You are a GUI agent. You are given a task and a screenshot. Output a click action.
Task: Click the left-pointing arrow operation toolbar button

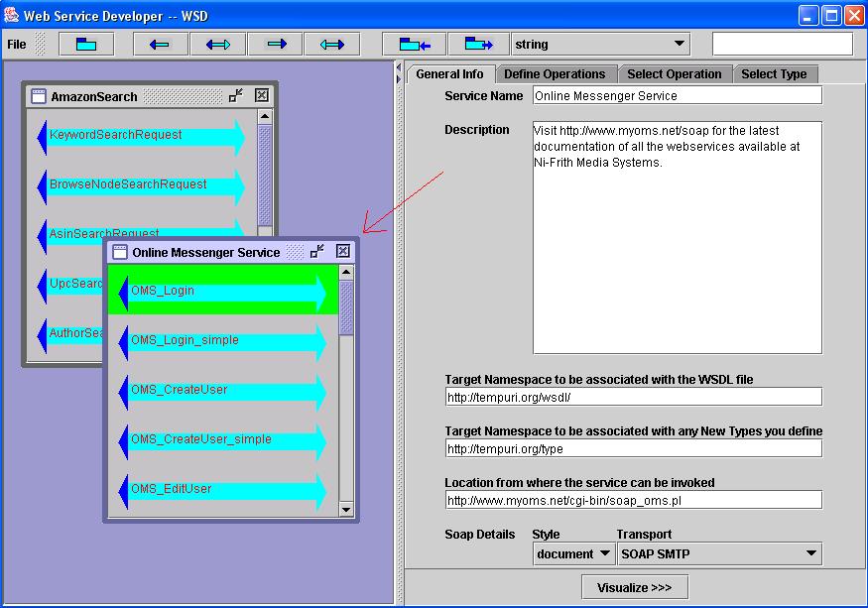point(161,45)
